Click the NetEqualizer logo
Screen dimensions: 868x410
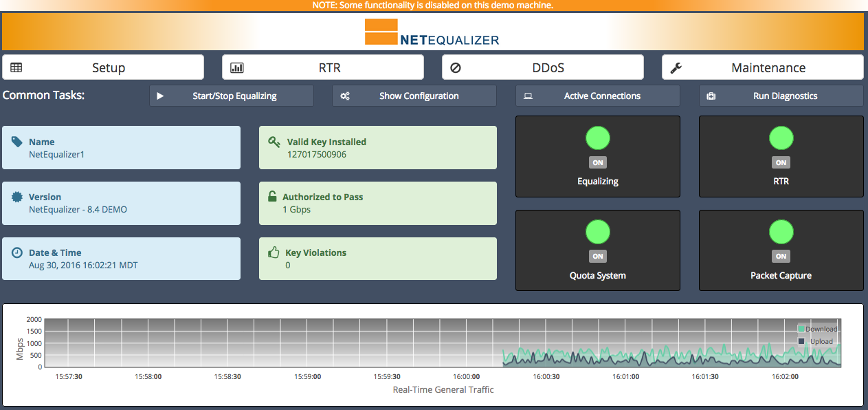[x=432, y=32]
